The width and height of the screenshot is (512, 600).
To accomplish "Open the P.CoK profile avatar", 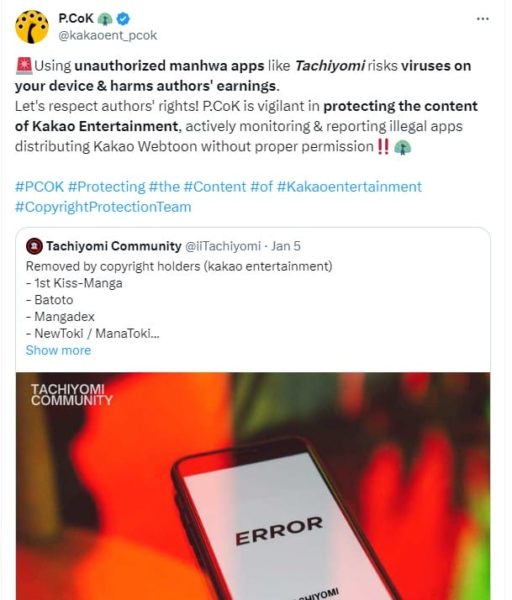I will point(32,27).
